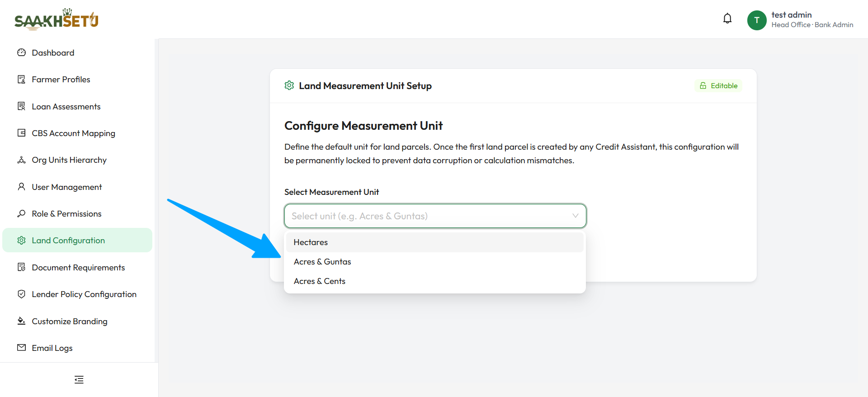Go to Farmer Profiles
This screenshot has width=868, height=397.
click(x=77, y=80)
